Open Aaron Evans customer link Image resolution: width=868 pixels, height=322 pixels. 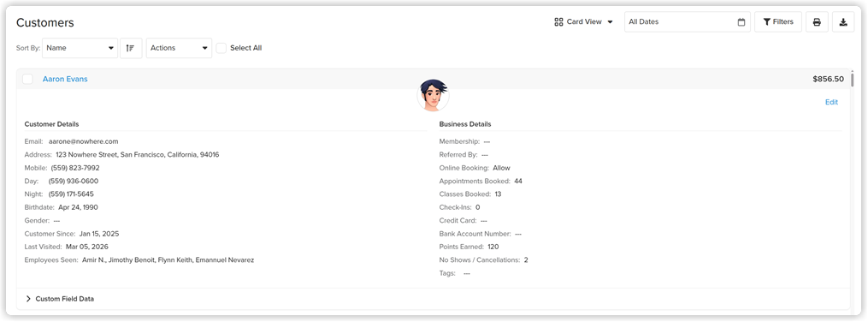tap(65, 80)
